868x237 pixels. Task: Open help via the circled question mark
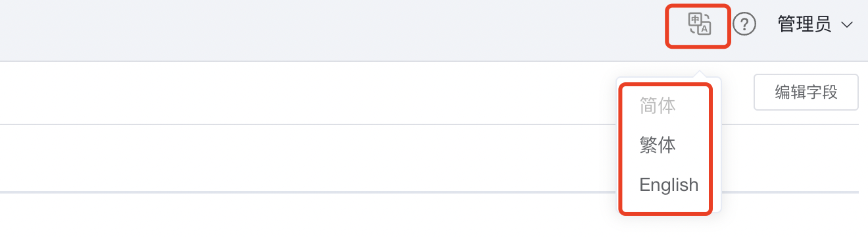pos(744,24)
